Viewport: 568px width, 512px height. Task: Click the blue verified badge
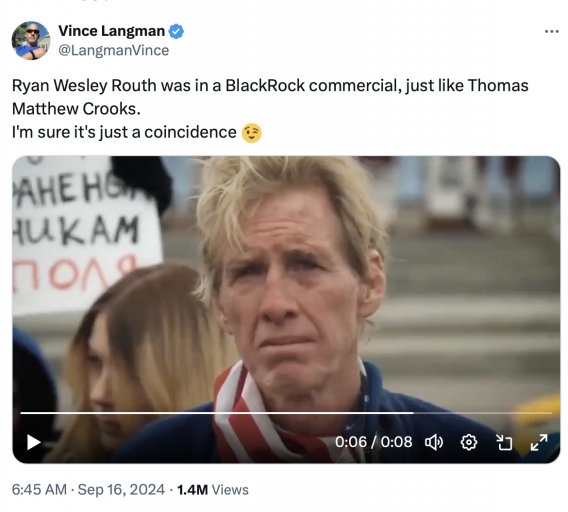176,31
